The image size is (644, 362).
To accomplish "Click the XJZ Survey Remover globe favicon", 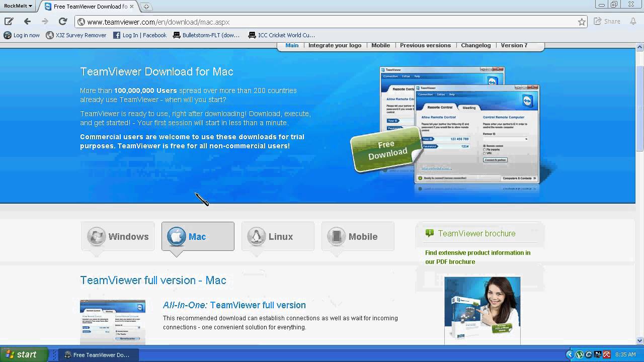I will click(50, 35).
